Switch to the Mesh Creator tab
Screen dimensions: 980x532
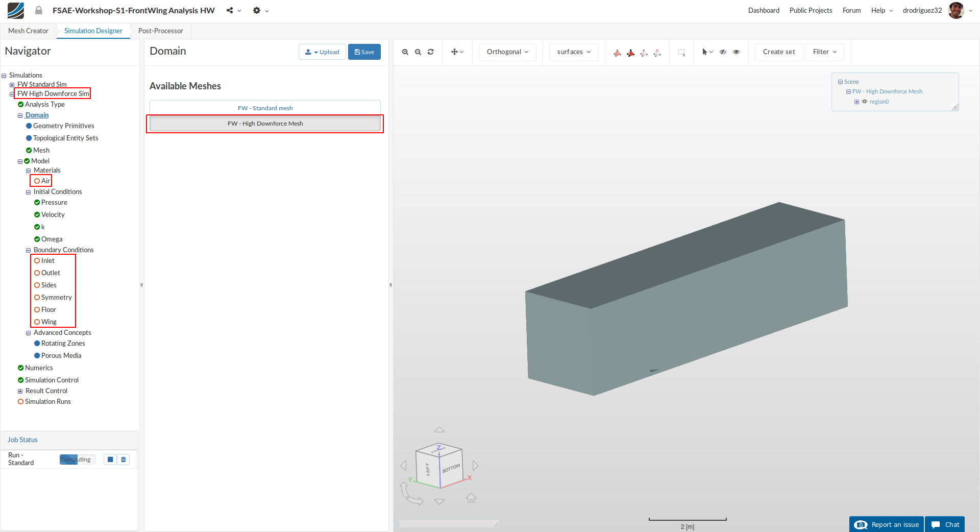coord(28,31)
